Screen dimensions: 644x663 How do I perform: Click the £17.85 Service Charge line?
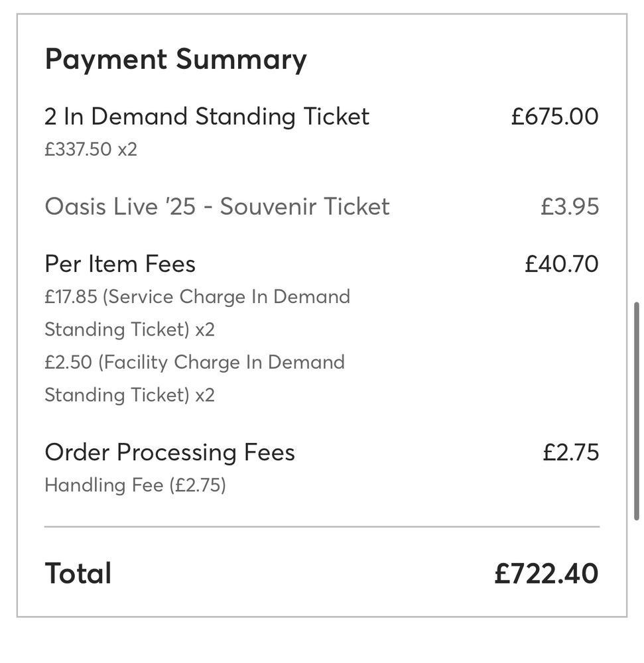197,296
